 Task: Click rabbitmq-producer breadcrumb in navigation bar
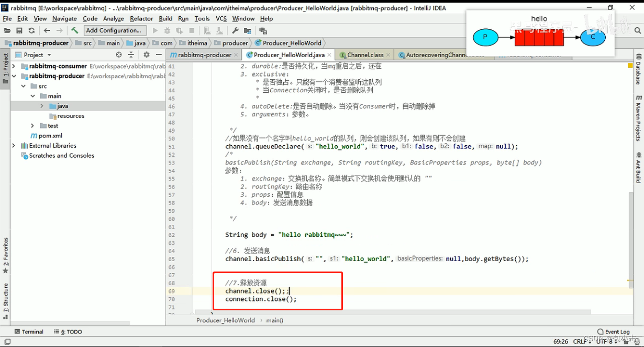(x=37, y=43)
